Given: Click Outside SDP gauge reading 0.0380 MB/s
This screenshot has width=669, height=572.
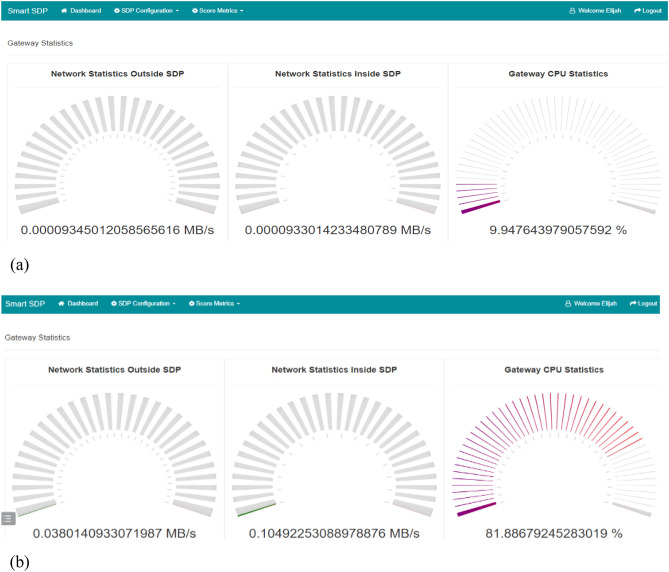Looking at the screenshot, I should 114,450.
